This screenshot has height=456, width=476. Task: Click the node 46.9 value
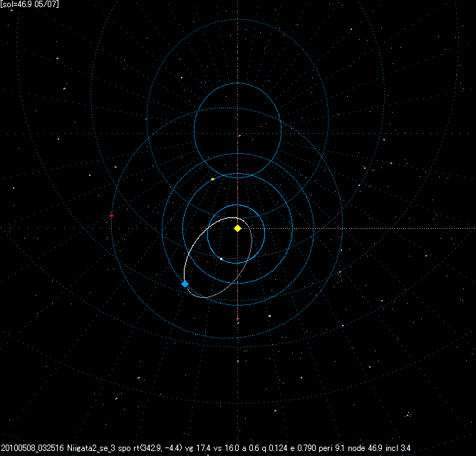366,448
